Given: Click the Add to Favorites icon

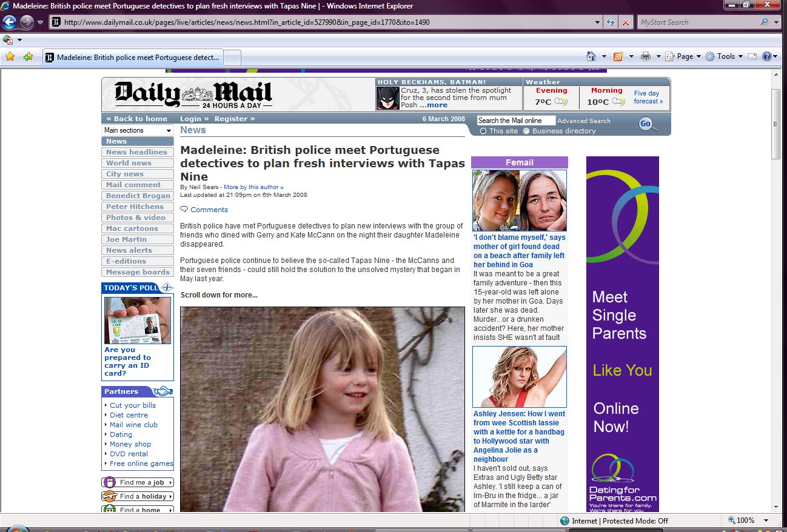Looking at the screenshot, I should coord(28,57).
